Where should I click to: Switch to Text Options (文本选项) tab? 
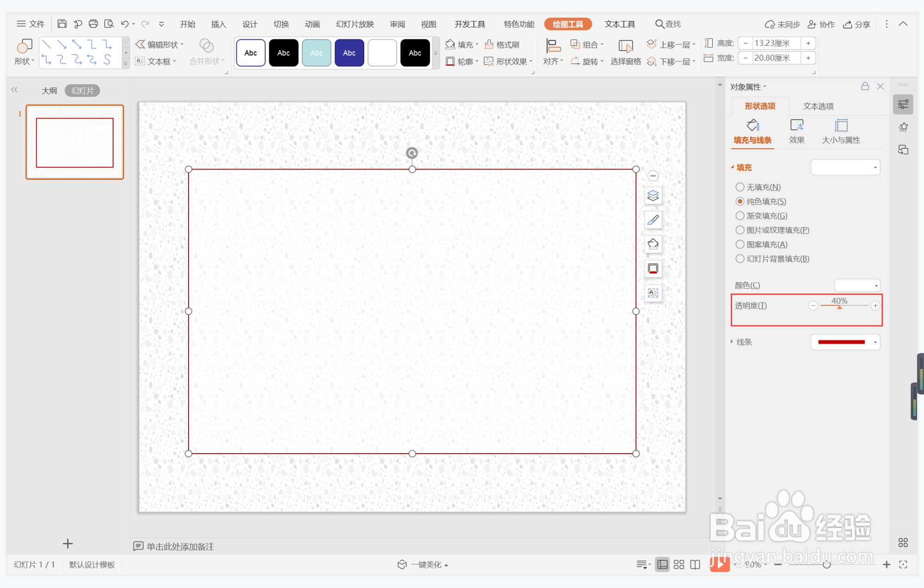click(818, 106)
